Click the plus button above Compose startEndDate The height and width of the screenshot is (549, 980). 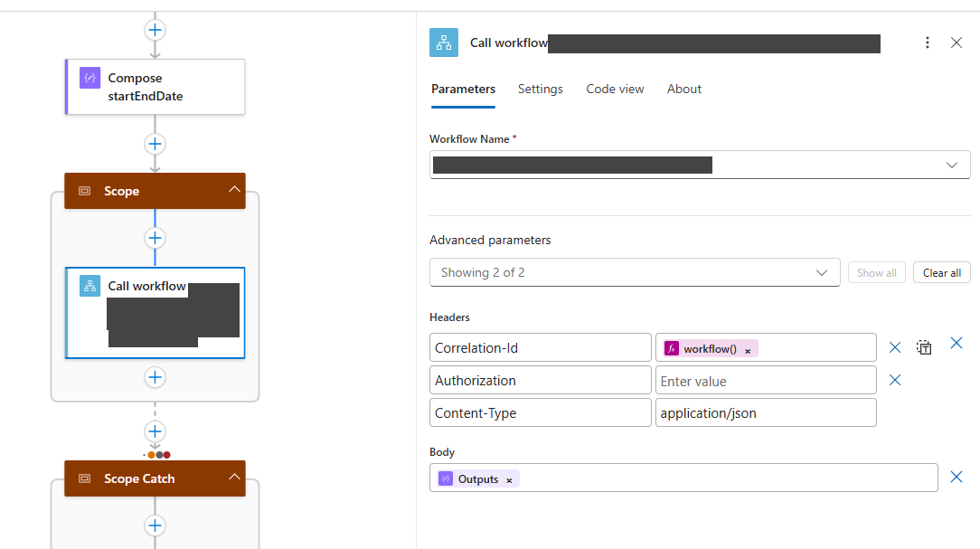155,30
